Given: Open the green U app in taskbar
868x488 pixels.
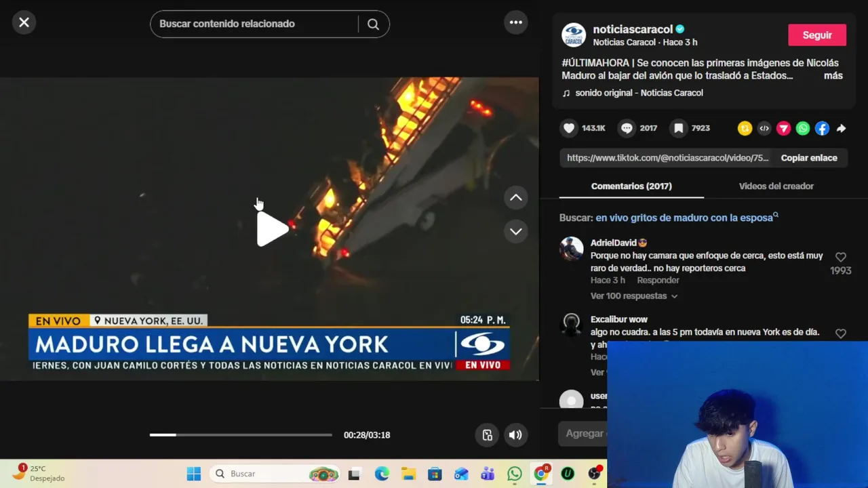Looking at the screenshot, I should [568, 474].
